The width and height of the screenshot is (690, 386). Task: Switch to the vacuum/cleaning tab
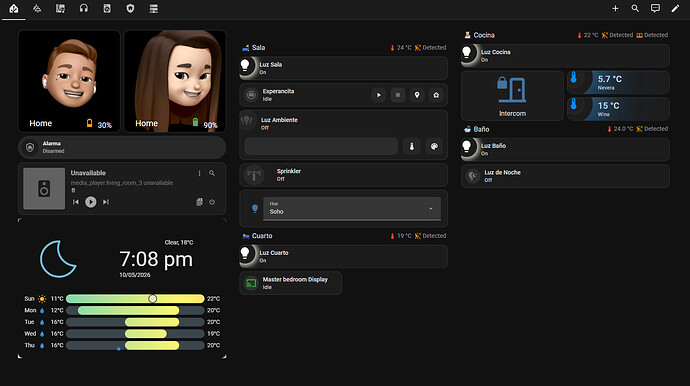click(37, 8)
